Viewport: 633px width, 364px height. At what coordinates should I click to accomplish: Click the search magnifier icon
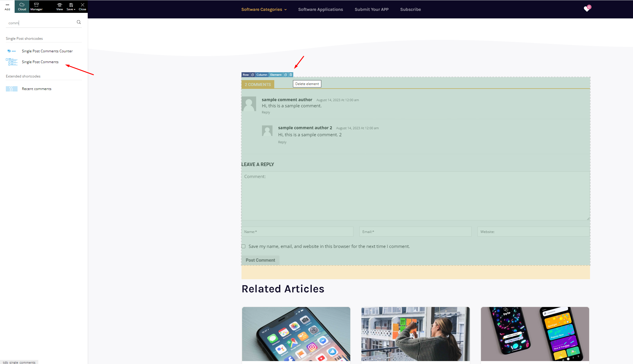point(79,22)
